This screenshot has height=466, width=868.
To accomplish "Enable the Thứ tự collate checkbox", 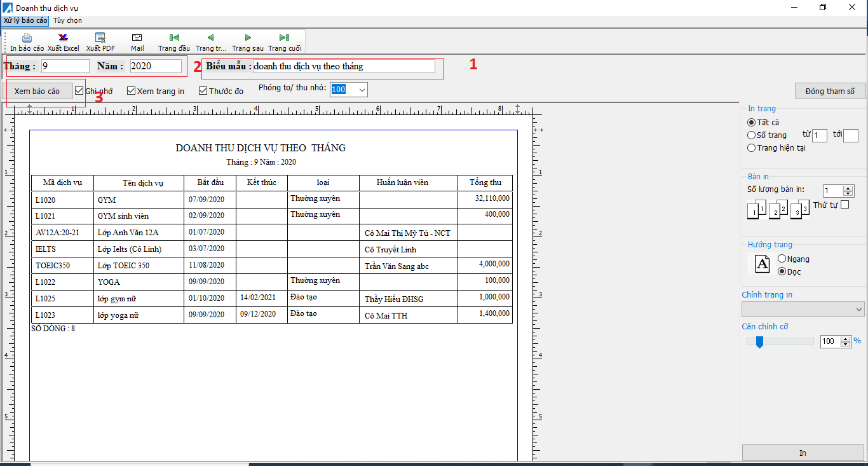I will [x=844, y=205].
